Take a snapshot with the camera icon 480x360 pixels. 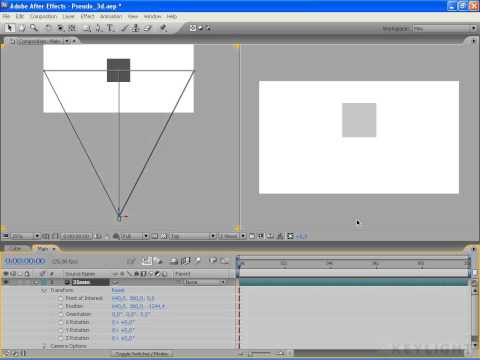[98, 236]
